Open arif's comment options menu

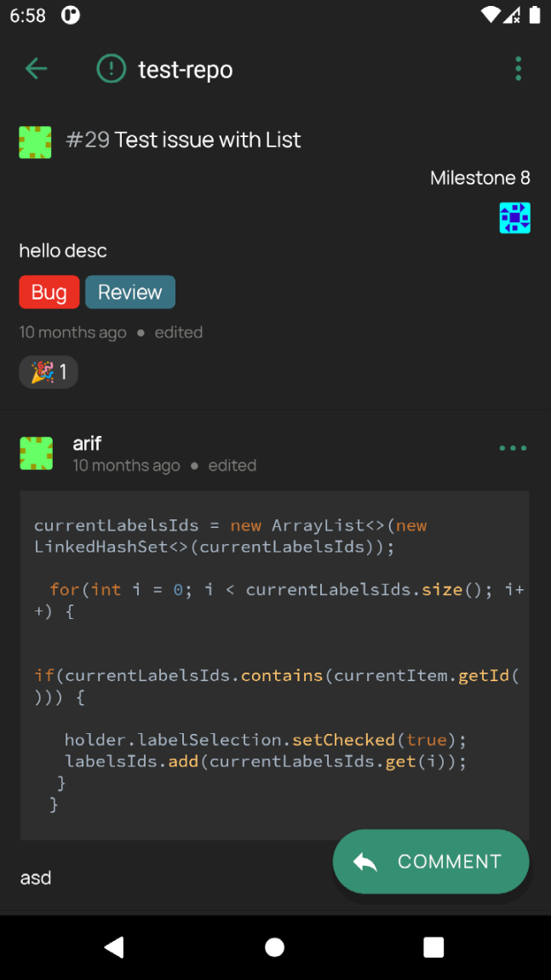[x=513, y=449]
